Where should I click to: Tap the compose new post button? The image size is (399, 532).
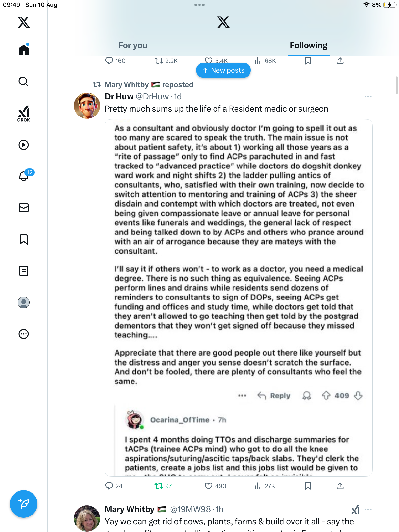[24, 504]
